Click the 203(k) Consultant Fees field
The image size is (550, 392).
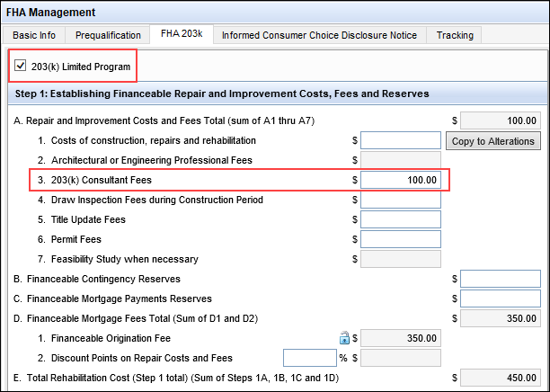[x=401, y=180]
